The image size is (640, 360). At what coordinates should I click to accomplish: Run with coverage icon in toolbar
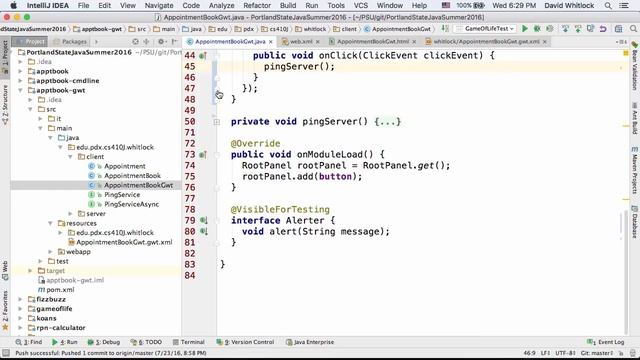(550, 29)
